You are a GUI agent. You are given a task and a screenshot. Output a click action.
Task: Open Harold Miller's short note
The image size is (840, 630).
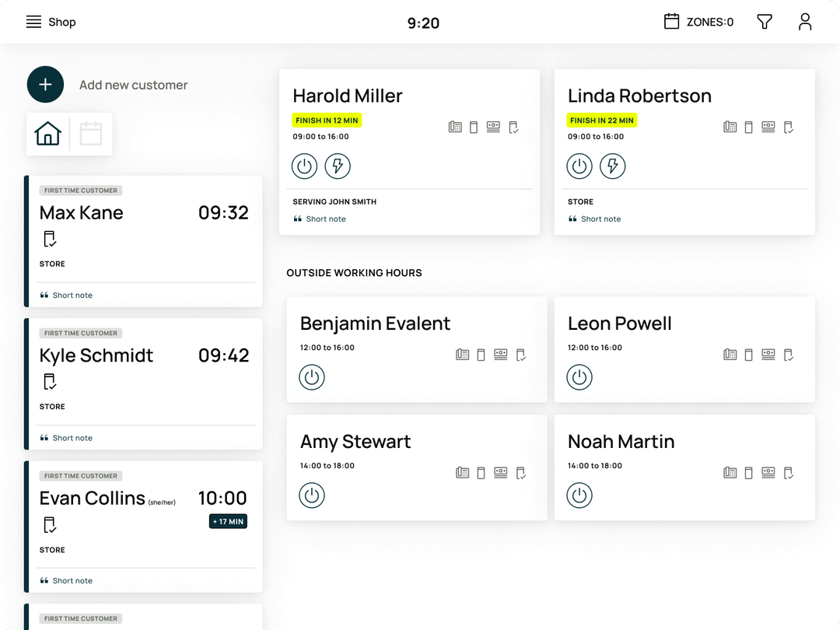click(x=325, y=219)
